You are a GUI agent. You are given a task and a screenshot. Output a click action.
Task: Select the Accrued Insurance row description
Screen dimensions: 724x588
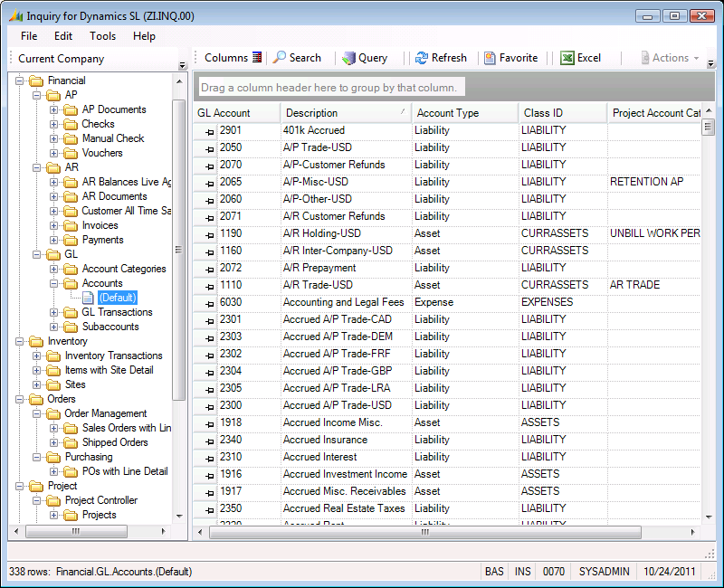tap(325, 440)
